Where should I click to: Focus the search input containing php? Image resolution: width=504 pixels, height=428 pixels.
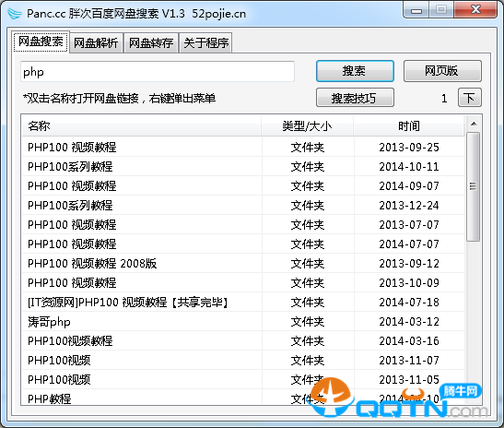[158, 71]
